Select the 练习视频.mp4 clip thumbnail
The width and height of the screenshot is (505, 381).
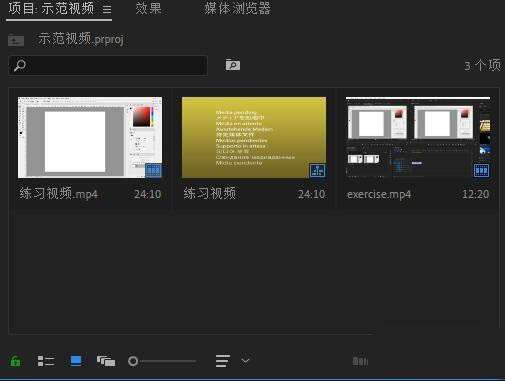point(90,137)
